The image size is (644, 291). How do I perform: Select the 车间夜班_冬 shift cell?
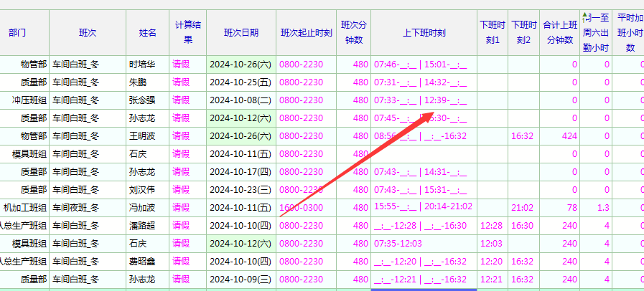point(75,208)
